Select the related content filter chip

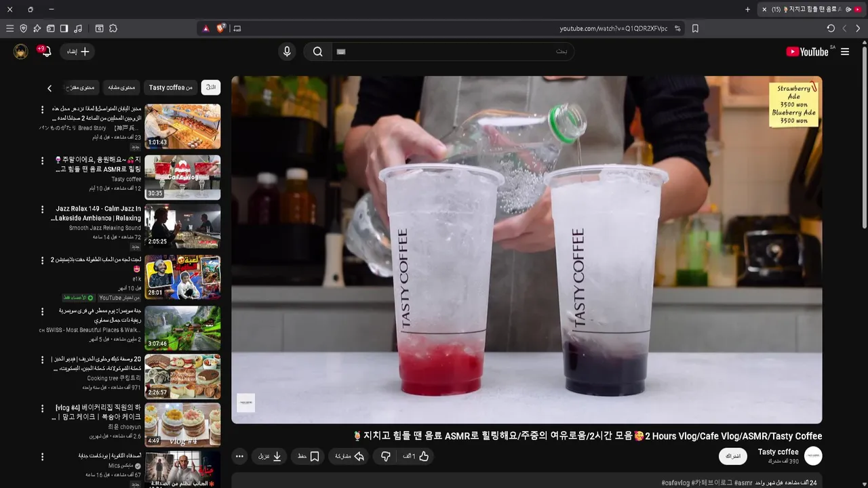pos(122,87)
